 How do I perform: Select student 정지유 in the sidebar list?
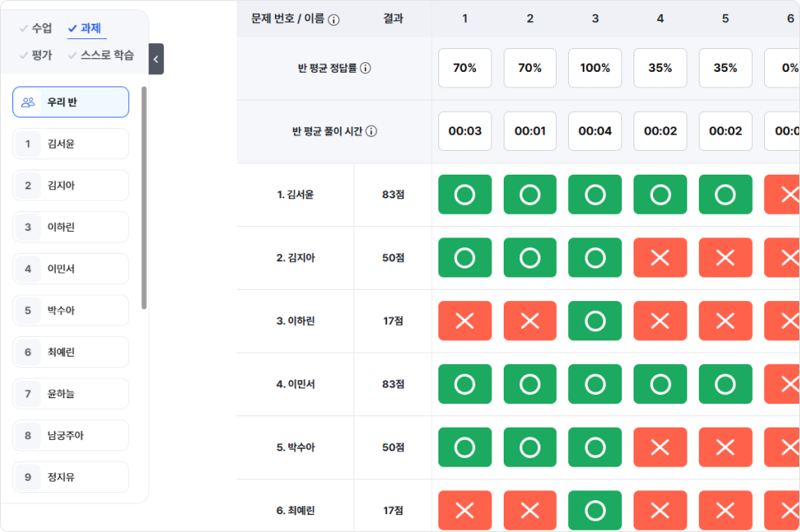(70, 477)
